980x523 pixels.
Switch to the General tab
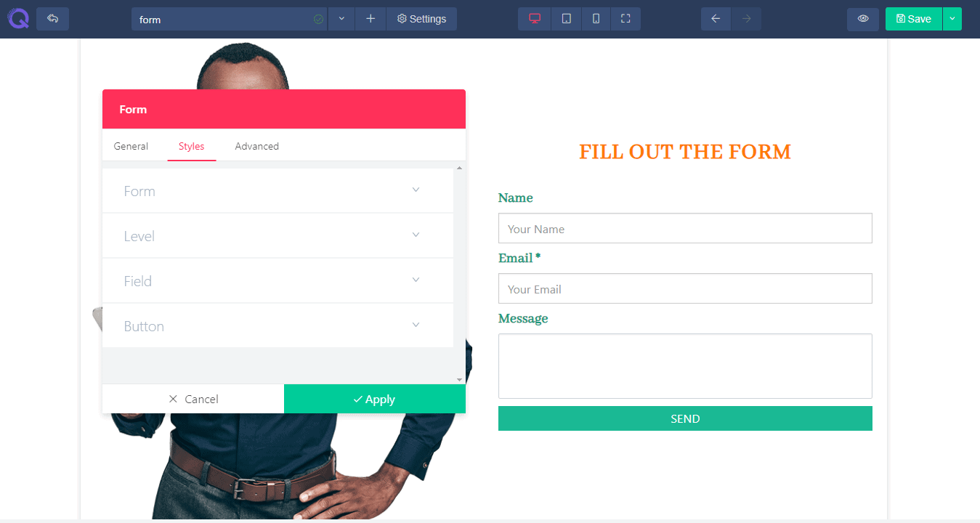[131, 146]
